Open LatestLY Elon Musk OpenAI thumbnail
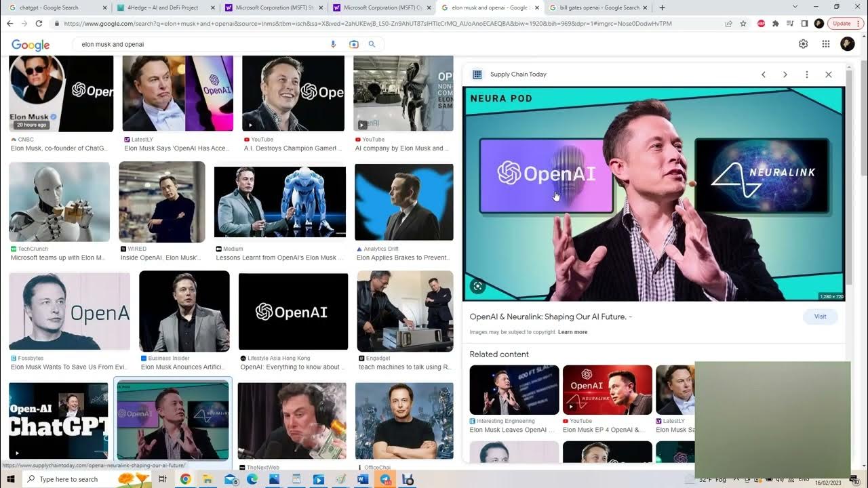The image size is (868, 488). click(x=178, y=94)
